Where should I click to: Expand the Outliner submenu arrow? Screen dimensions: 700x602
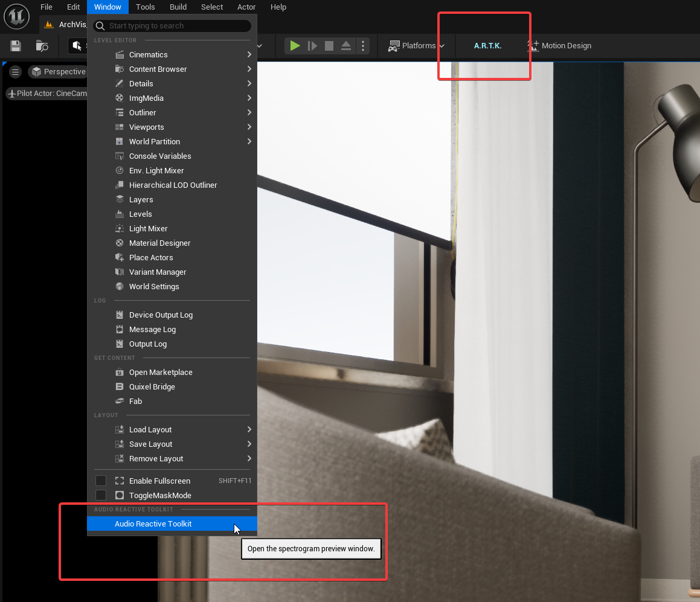[x=249, y=112]
